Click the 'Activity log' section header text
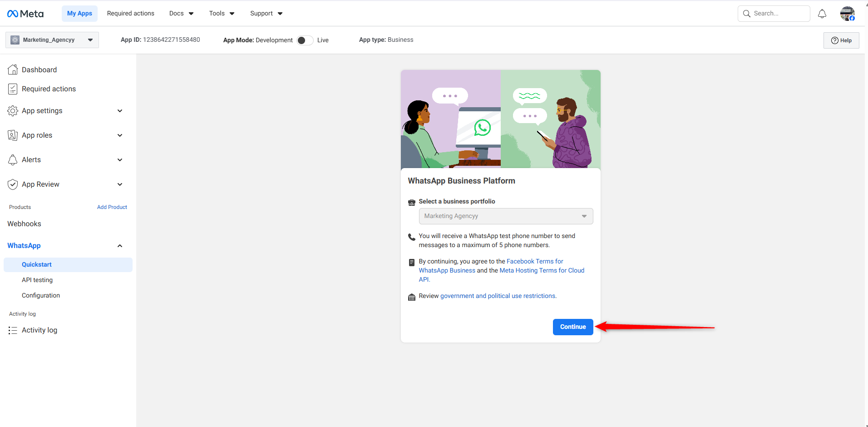The width and height of the screenshot is (868, 427). pyautogui.click(x=22, y=314)
